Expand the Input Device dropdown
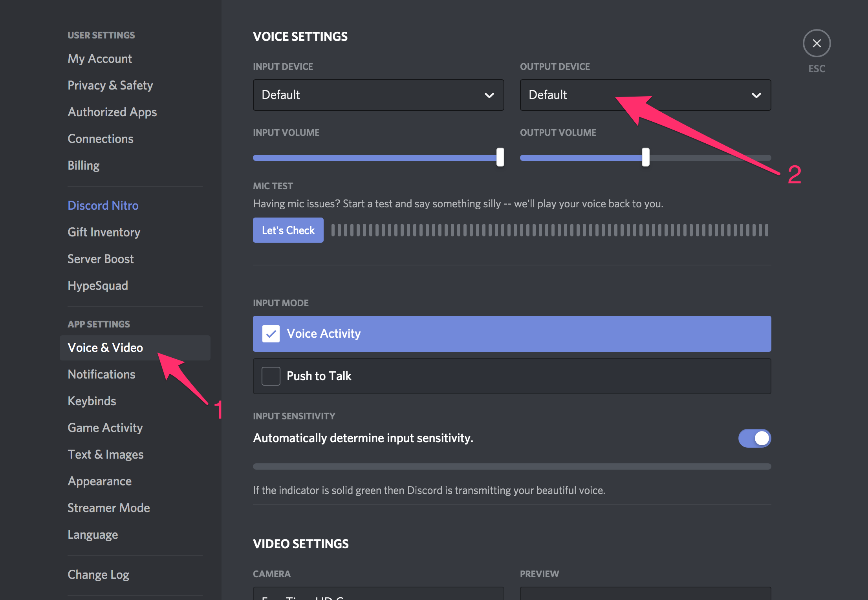Viewport: 868px width, 600px height. (380, 95)
